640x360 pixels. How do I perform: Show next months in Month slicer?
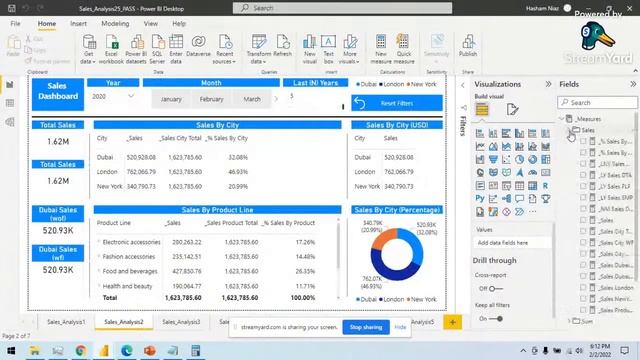pos(276,99)
